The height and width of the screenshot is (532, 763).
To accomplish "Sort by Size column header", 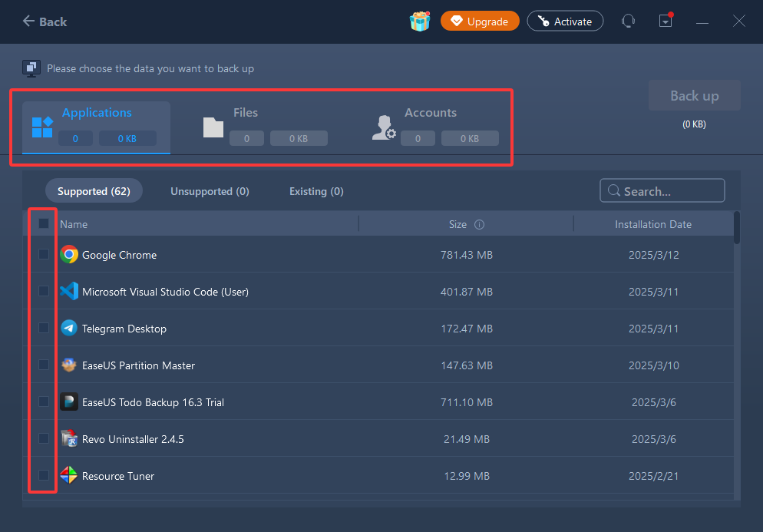I will click(457, 224).
